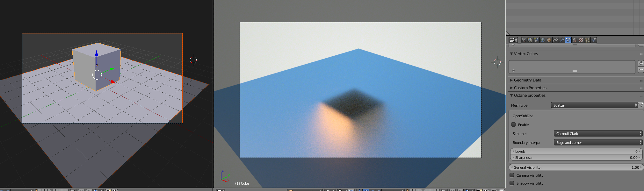Collapse the Vertex Colors panel

(511, 54)
